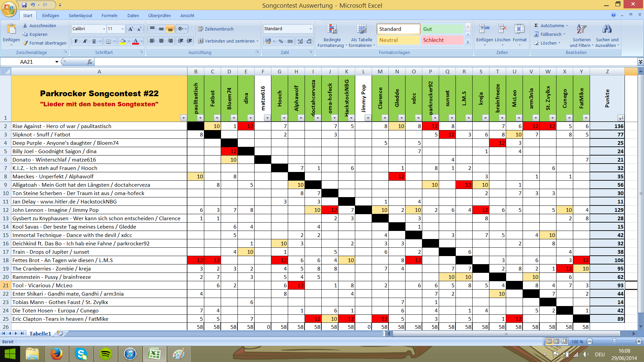Toggle underline formatting

[94, 41]
